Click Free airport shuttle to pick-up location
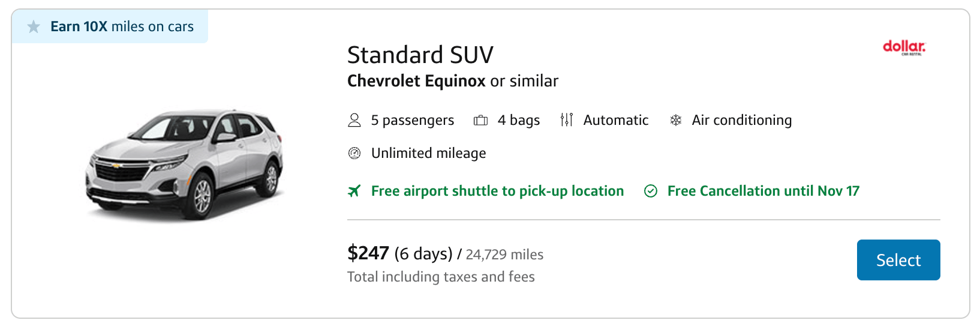980x329 pixels. (x=497, y=191)
